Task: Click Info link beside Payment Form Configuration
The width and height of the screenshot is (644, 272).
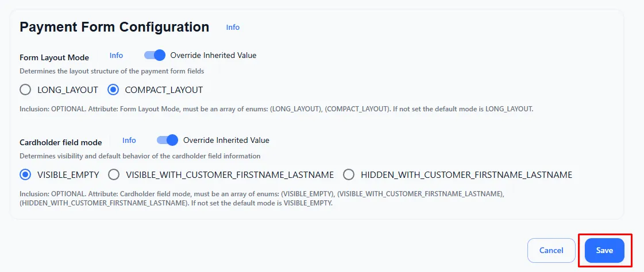Action: [x=233, y=28]
